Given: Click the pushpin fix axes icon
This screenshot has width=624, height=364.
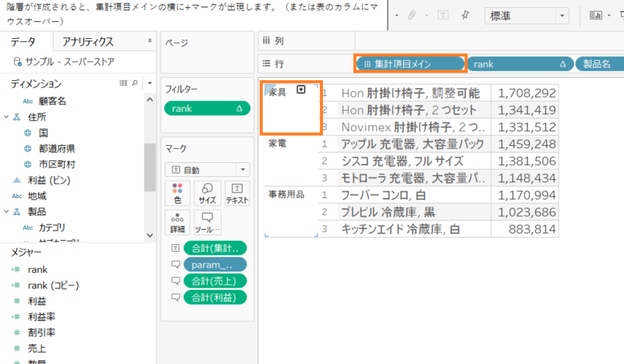Looking at the screenshot, I should (465, 16).
